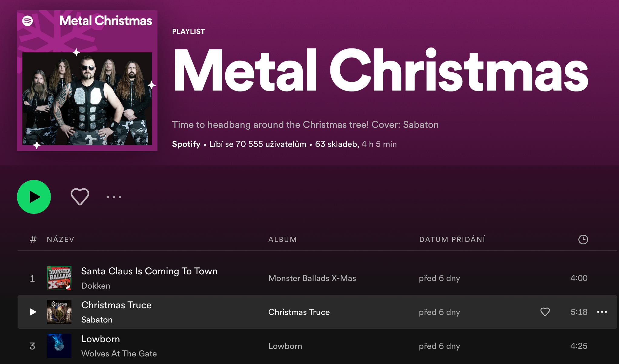Click Monster Ballads album art thumbnail

click(x=59, y=278)
